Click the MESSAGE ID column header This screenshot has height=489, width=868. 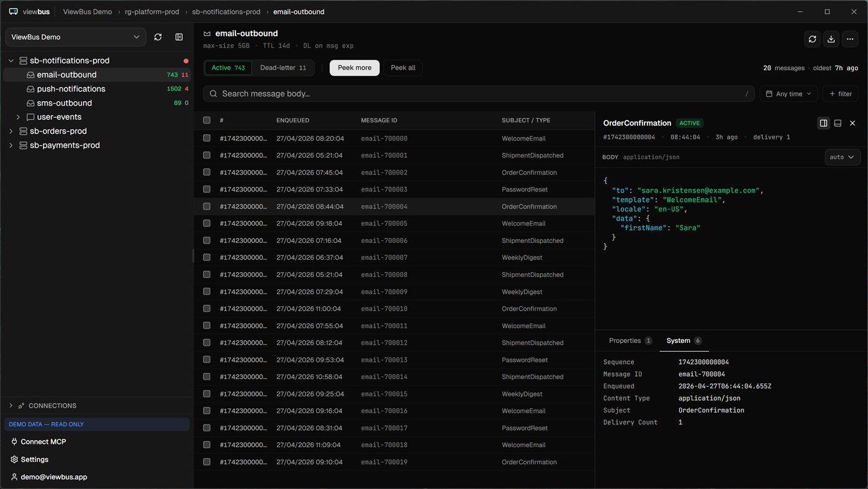(x=379, y=121)
